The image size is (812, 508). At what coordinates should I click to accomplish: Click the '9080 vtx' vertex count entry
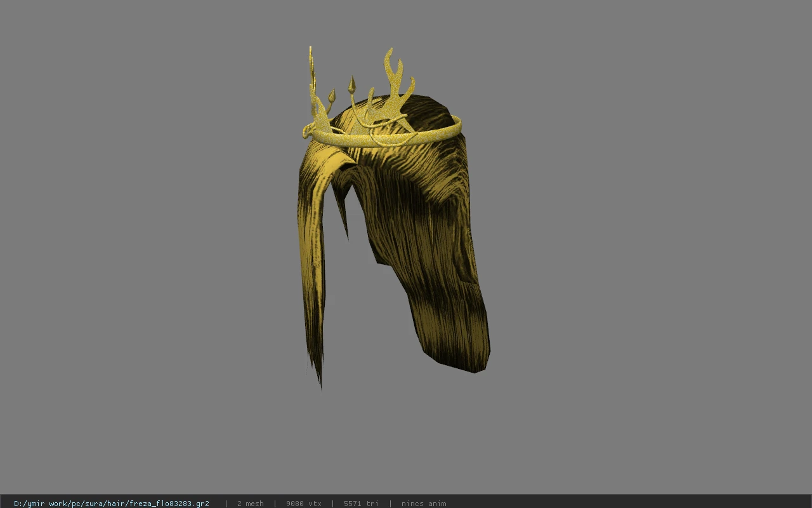coord(304,504)
